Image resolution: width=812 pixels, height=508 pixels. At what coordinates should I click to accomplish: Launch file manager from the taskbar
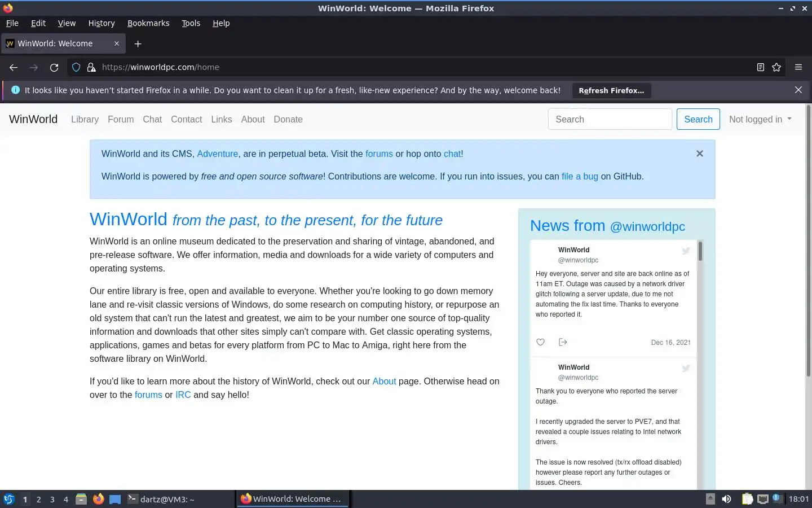(81, 499)
